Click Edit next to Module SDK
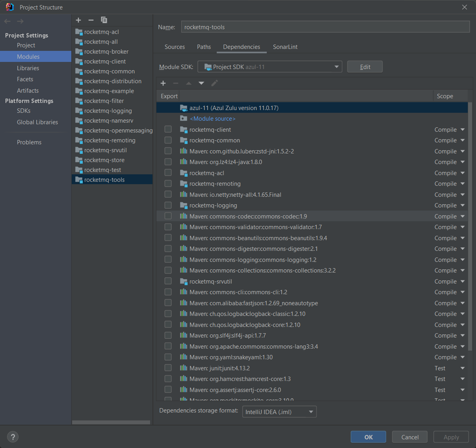 pos(365,67)
